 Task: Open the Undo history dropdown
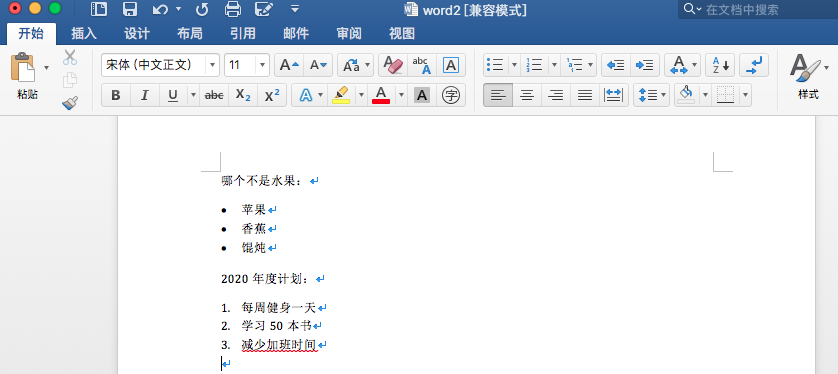(x=179, y=9)
